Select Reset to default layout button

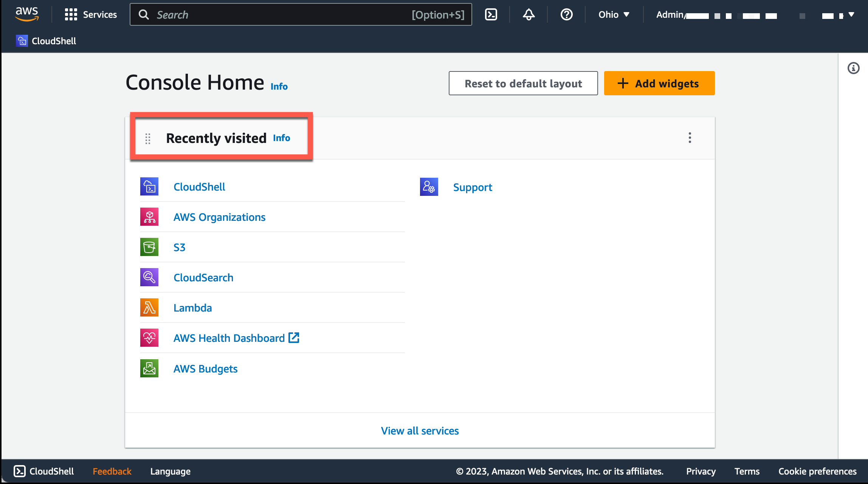click(523, 83)
